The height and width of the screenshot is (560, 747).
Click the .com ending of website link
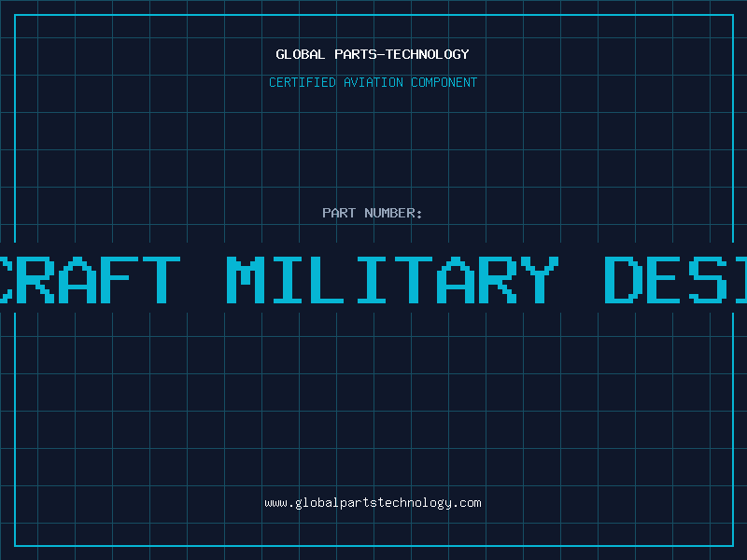point(467,503)
